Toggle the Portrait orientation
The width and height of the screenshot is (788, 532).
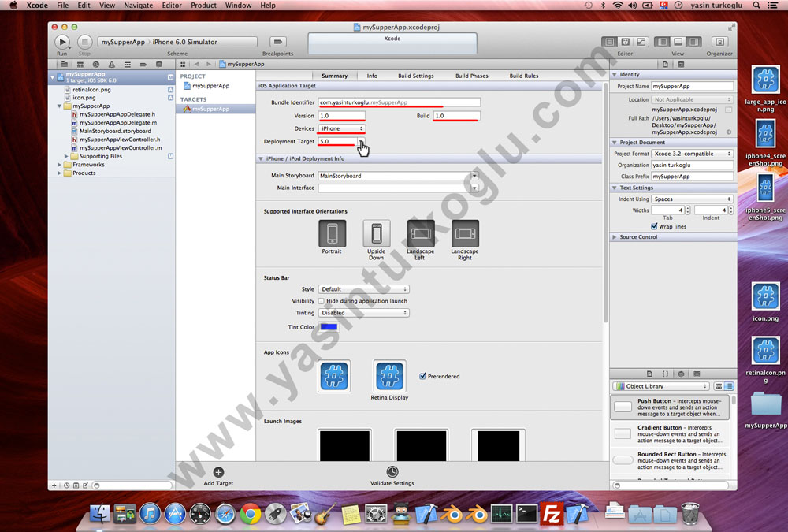332,233
